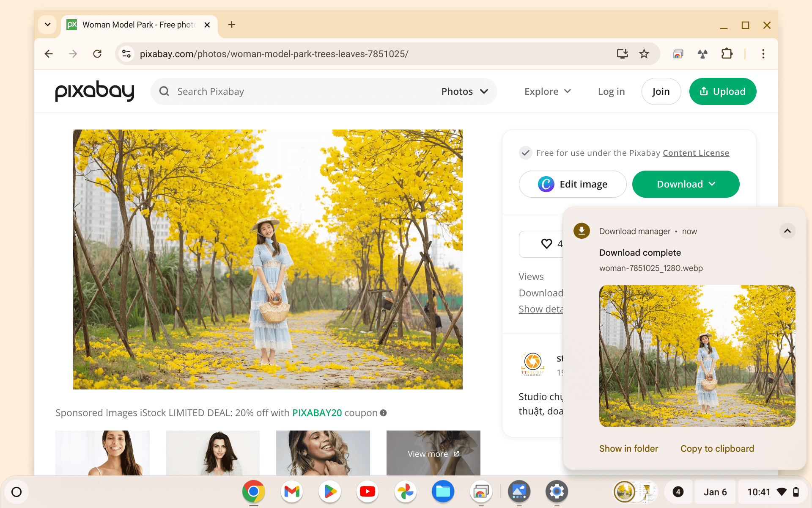Open Google Photos from the shelf

[405, 491]
